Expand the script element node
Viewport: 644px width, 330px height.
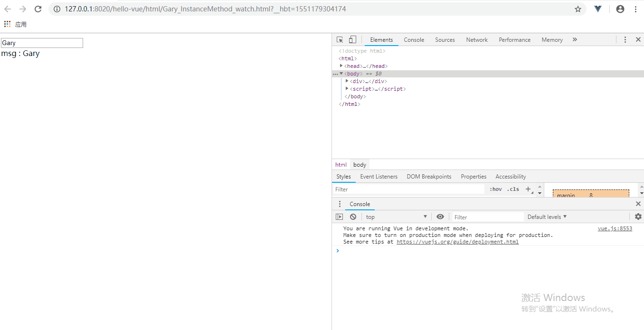point(347,89)
